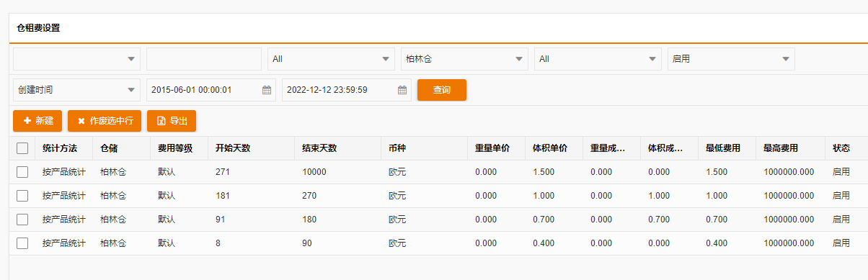The height and width of the screenshot is (280, 868).
Task: Check the row starting at 271 days
Action: tap(22, 172)
